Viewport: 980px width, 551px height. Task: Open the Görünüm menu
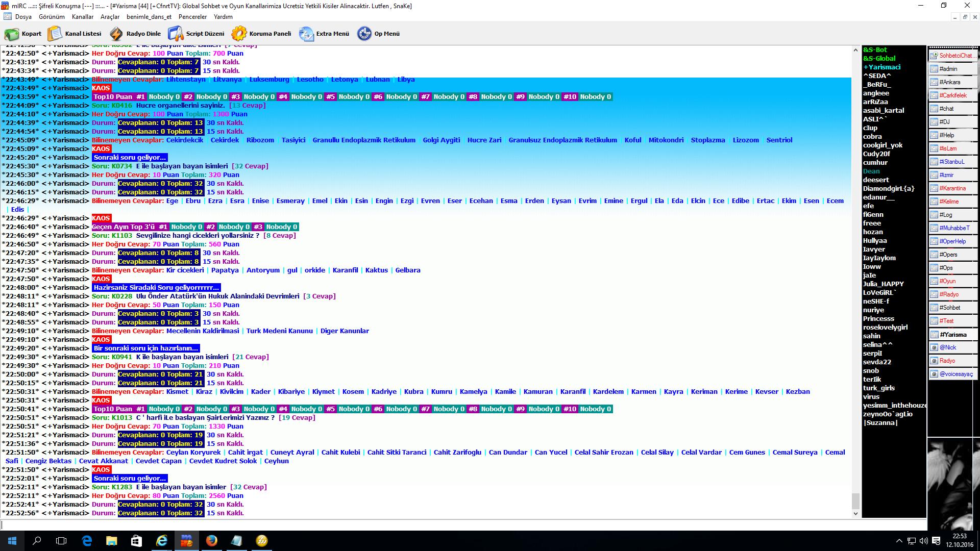[x=52, y=17]
